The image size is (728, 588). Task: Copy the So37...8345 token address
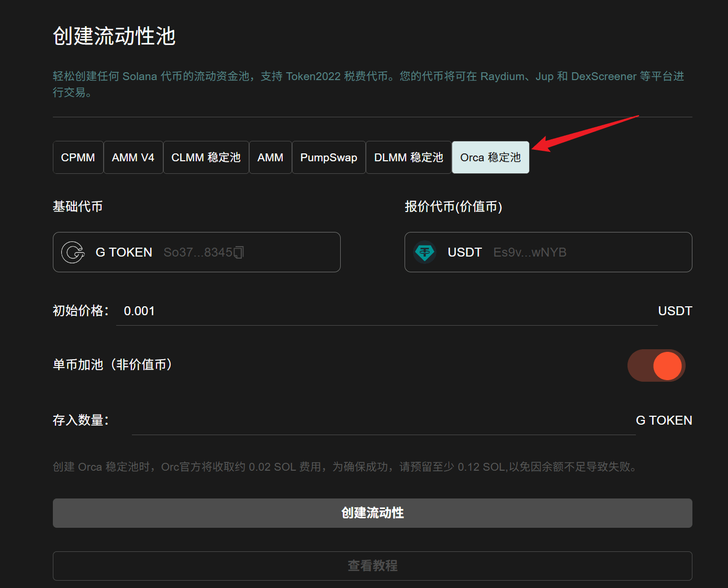coord(239,252)
